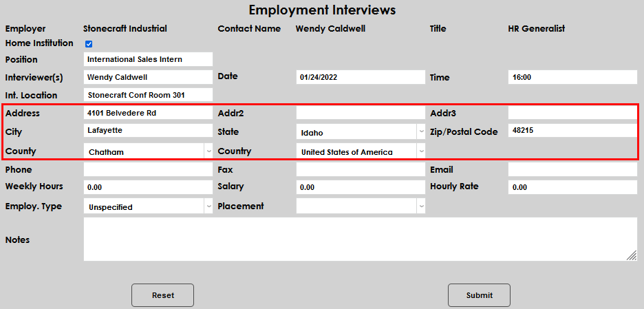Open the State dropdown showing Idaho
The image size is (644, 309).
point(361,132)
